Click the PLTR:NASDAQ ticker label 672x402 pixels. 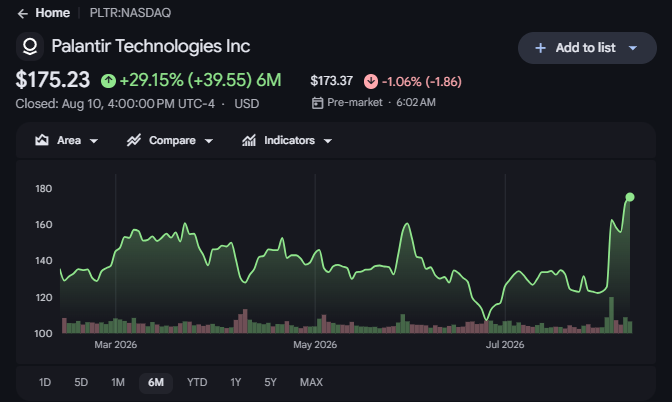(x=130, y=13)
